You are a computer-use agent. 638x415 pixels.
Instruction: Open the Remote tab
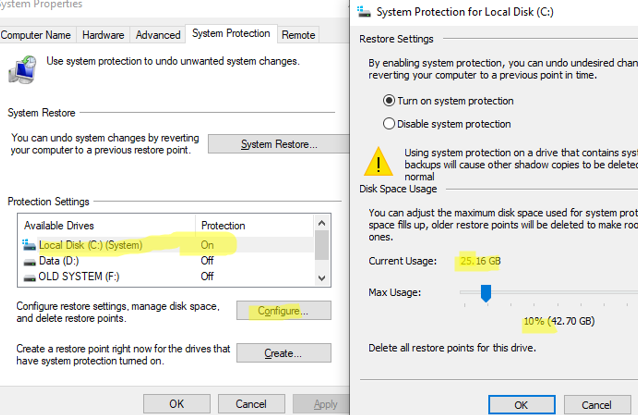pyautogui.click(x=298, y=34)
